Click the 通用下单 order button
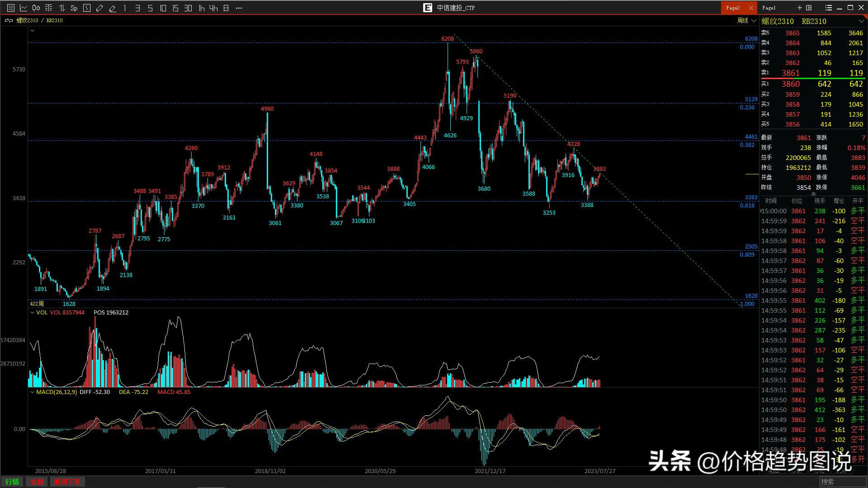Screen dimensions: 868x488 pos(67,482)
